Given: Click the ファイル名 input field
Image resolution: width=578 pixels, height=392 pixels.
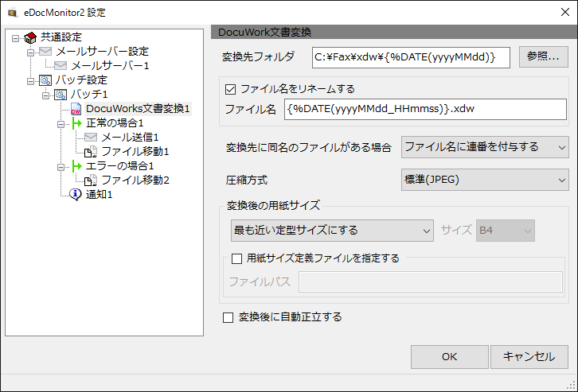Looking at the screenshot, I should point(425,109).
